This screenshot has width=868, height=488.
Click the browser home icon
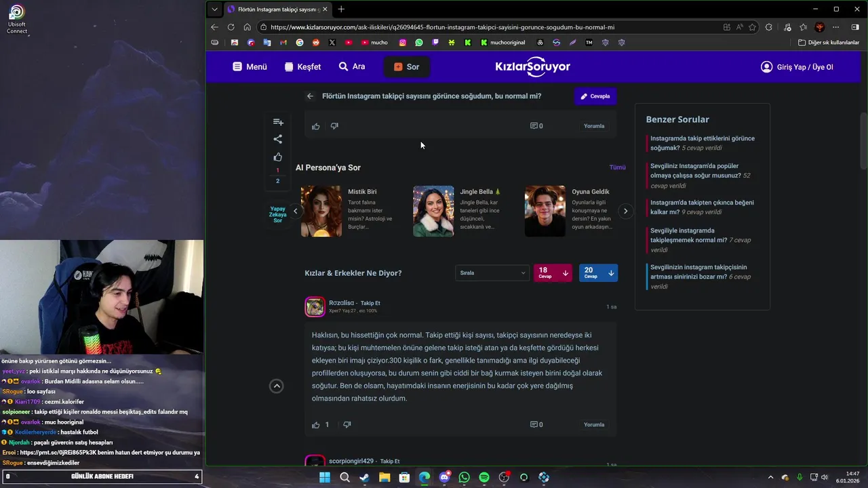point(247,27)
